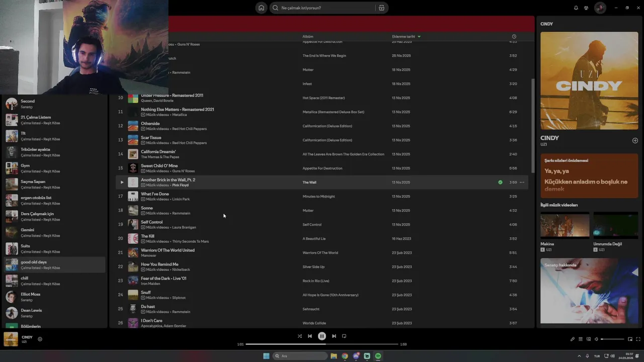Sort by Eklenme tarihi column
Viewport: 644px width, 362px height.
coord(406,37)
